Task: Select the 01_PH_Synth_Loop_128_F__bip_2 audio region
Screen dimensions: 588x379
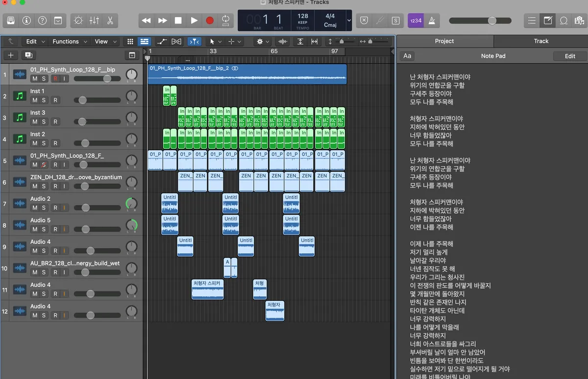Action: coord(247,74)
